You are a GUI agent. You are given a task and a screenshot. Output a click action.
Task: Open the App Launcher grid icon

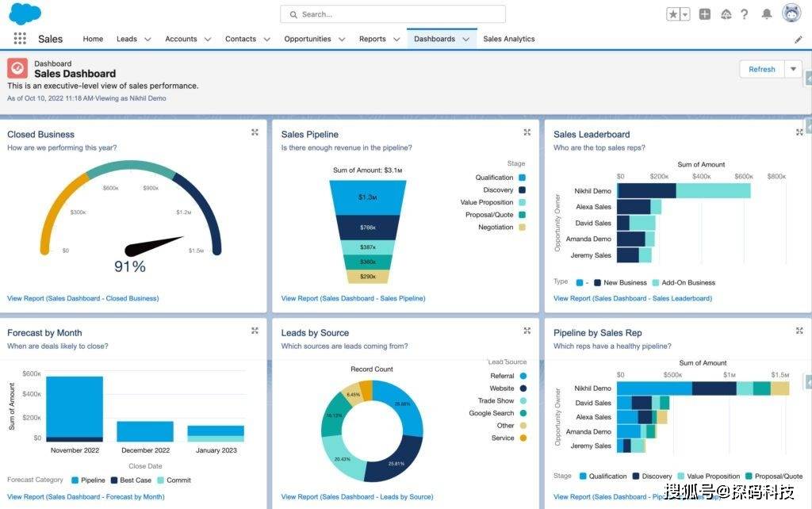coord(20,38)
